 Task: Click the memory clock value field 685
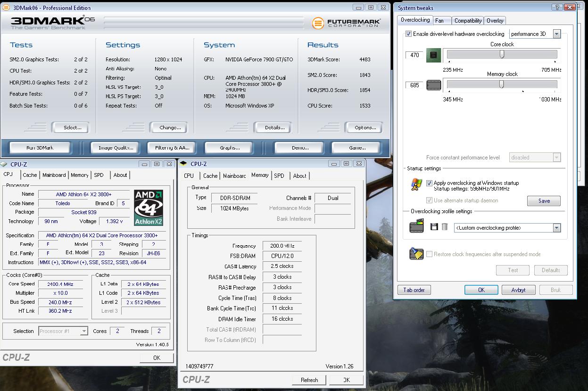[414, 85]
